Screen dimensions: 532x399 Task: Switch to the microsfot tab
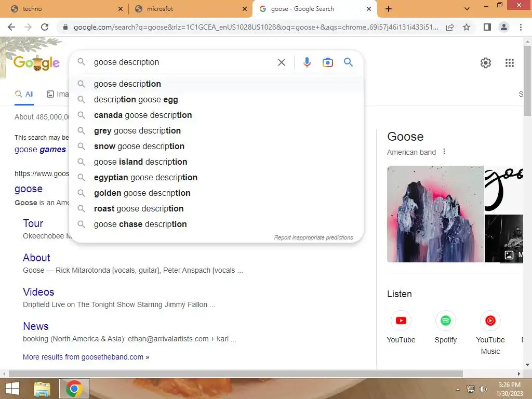click(190, 9)
